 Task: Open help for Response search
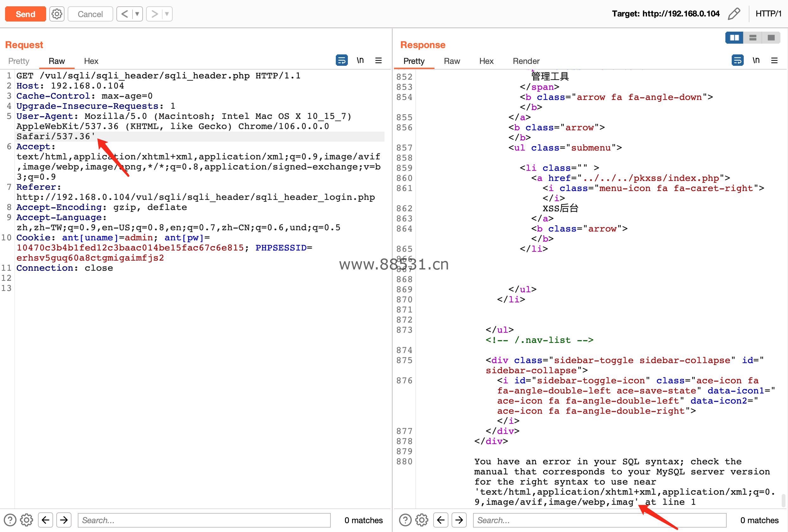tap(405, 520)
